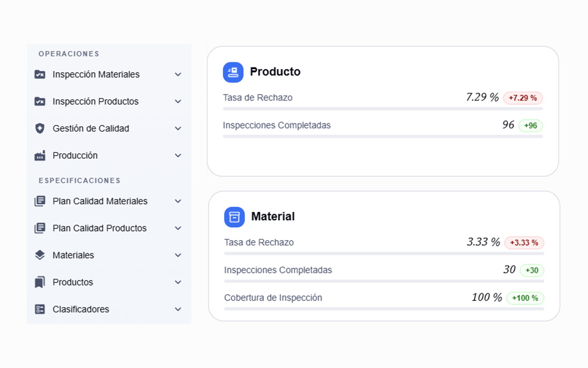Expand the Clasificadores chevron
Viewport: 588px width, 368px height.
[x=178, y=309]
